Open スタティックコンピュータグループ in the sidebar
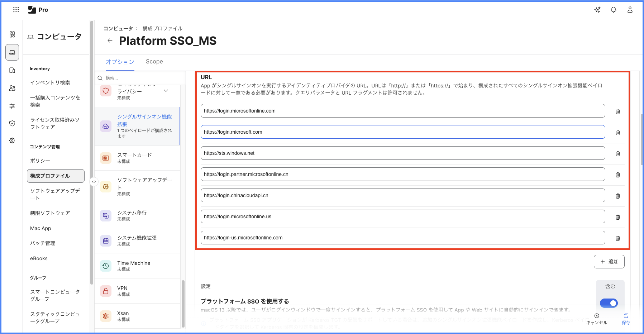The width and height of the screenshot is (644, 334). 55,318
